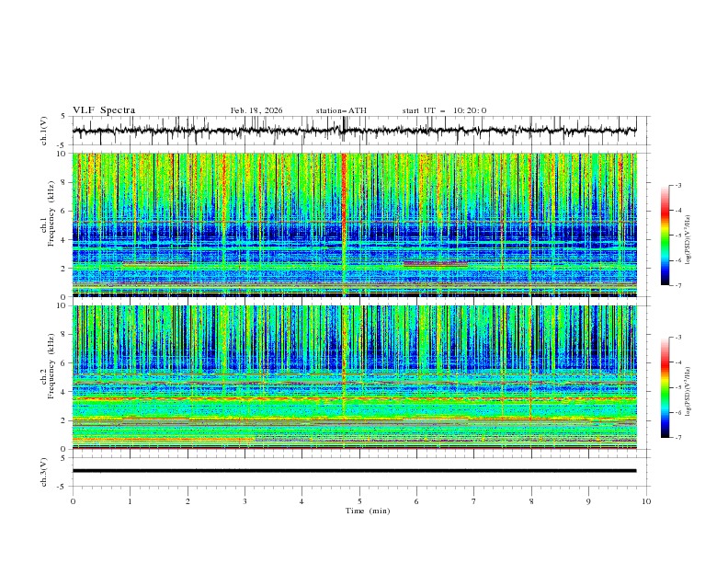Click the "ch.3(V)" axis label
Screen dimensions: 728x563
click(44, 472)
